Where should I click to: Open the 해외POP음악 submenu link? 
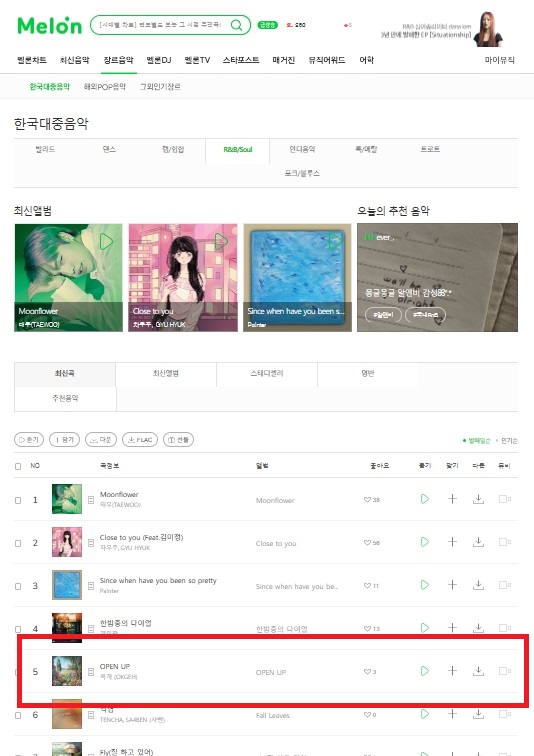(105, 87)
